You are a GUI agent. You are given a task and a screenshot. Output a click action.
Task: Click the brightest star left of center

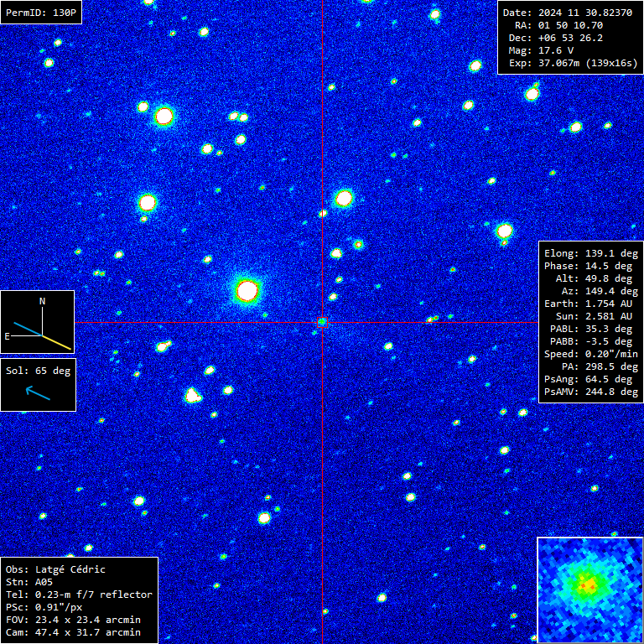point(247,291)
